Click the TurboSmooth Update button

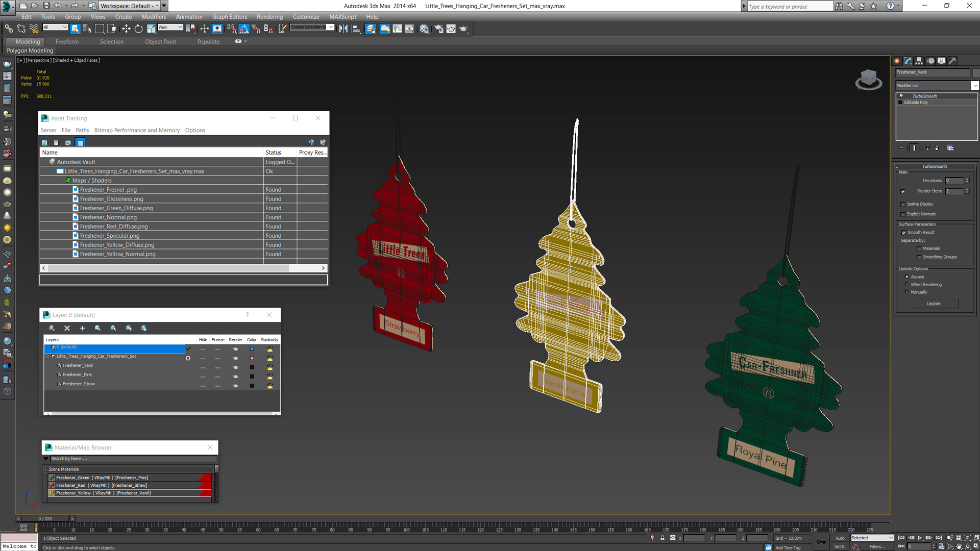(934, 304)
